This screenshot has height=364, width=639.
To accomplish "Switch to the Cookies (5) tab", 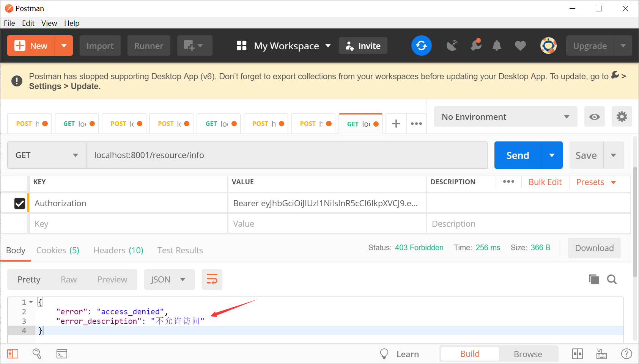I will 58,250.
